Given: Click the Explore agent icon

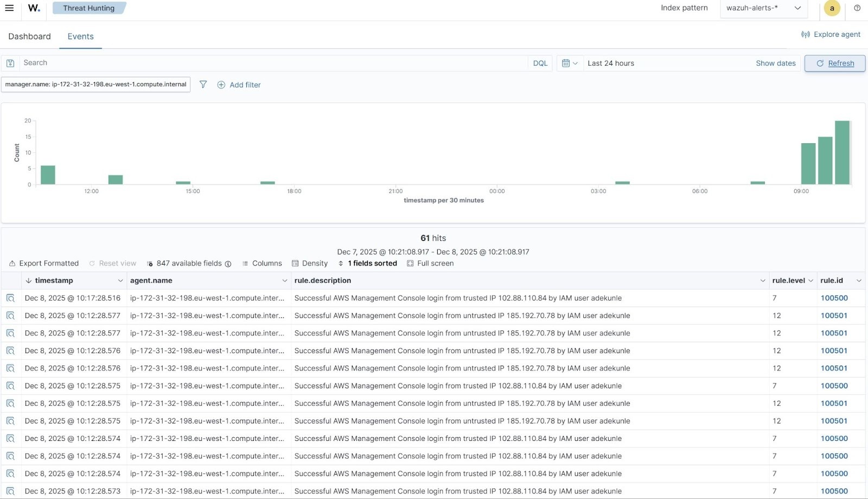Looking at the screenshot, I should pos(805,34).
